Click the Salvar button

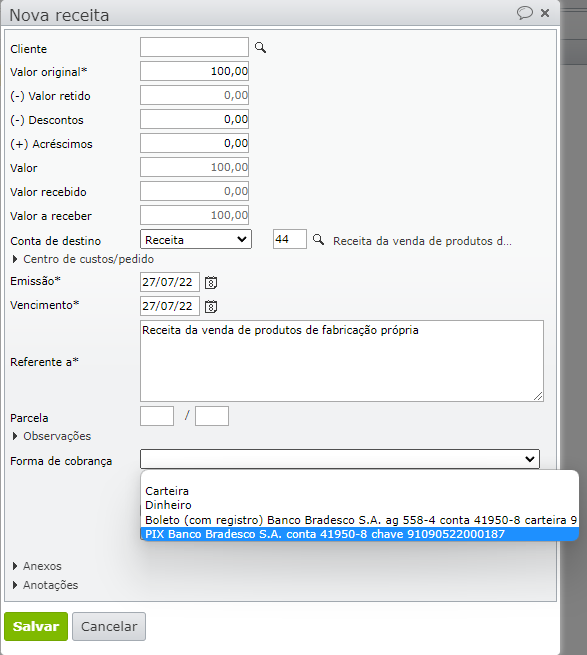click(36, 626)
